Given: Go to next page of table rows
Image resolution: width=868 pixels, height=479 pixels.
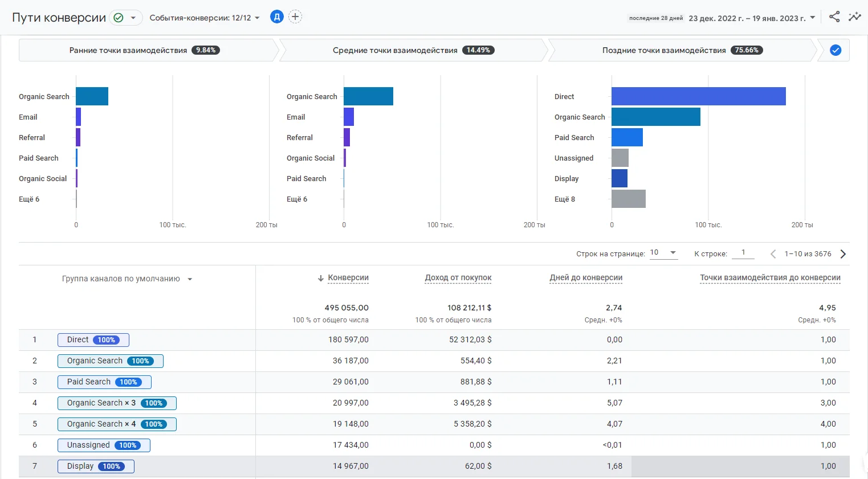Looking at the screenshot, I should [x=843, y=254].
